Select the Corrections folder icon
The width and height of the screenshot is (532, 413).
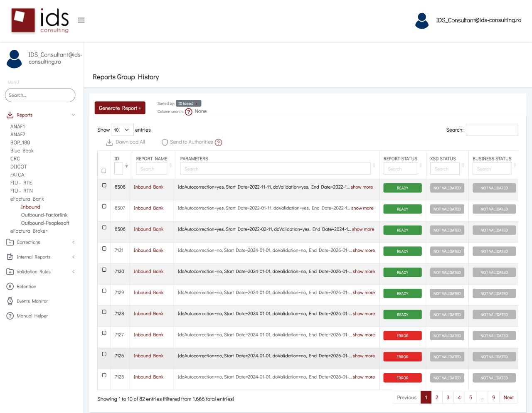(x=10, y=242)
